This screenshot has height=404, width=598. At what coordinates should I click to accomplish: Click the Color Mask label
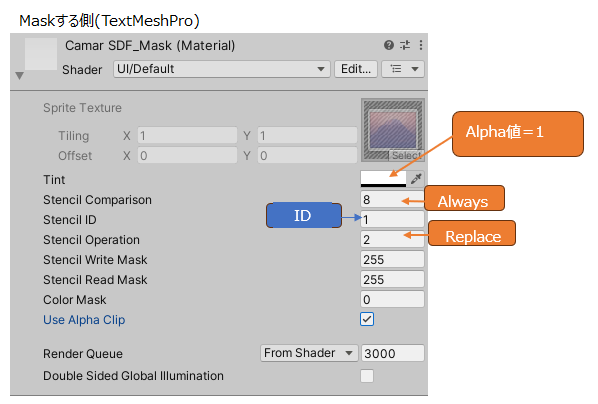(x=75, y=300)
